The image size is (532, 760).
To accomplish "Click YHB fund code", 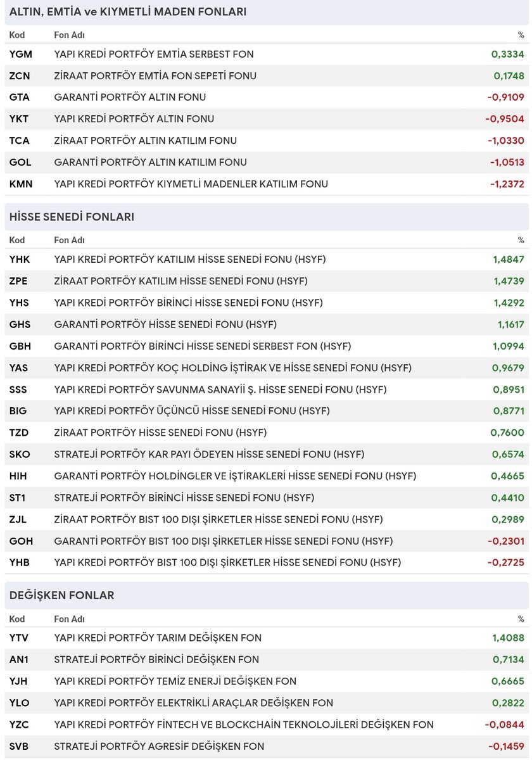I will pyautogui.click(x=20, y=562).
